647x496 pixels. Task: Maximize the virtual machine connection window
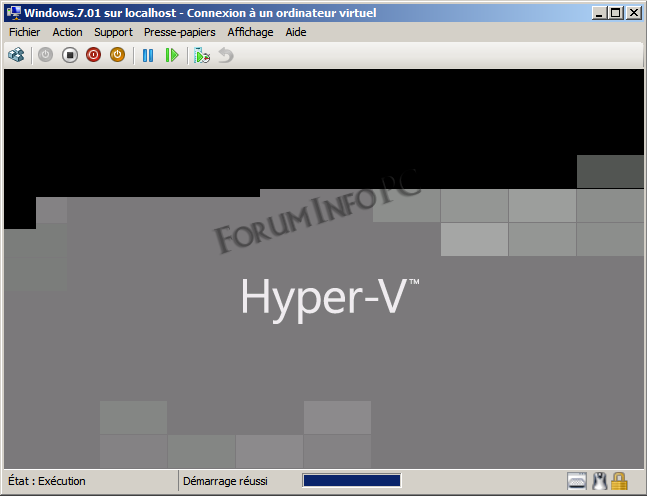(616, 13)
